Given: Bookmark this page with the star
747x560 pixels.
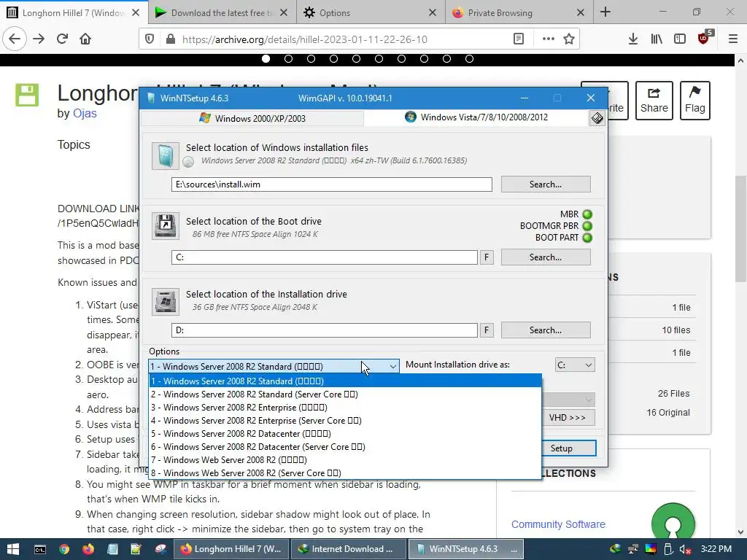Looking at the screenshot, I should 569,39.
